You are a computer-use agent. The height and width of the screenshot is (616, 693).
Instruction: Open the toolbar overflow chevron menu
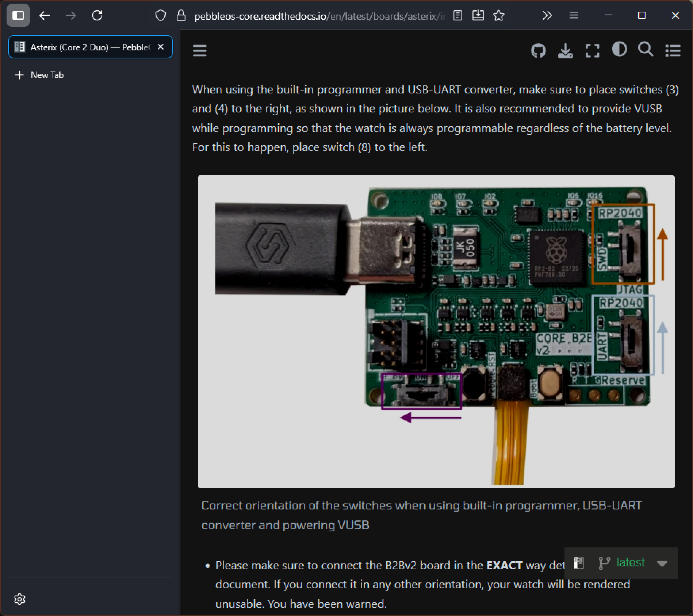pyautogui.click(x=547, y=15)
